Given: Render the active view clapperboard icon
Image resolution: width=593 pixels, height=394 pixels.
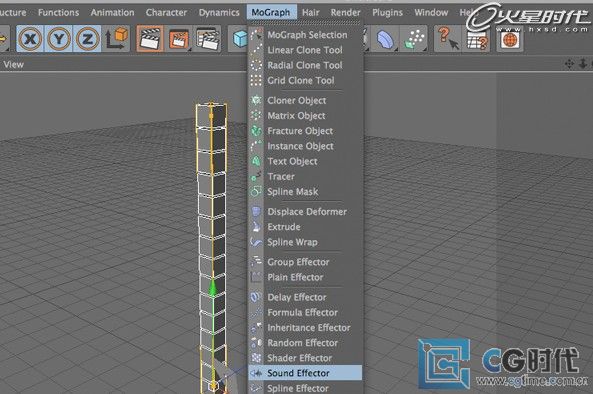Looking at the screenshot, I should [150, 39].
